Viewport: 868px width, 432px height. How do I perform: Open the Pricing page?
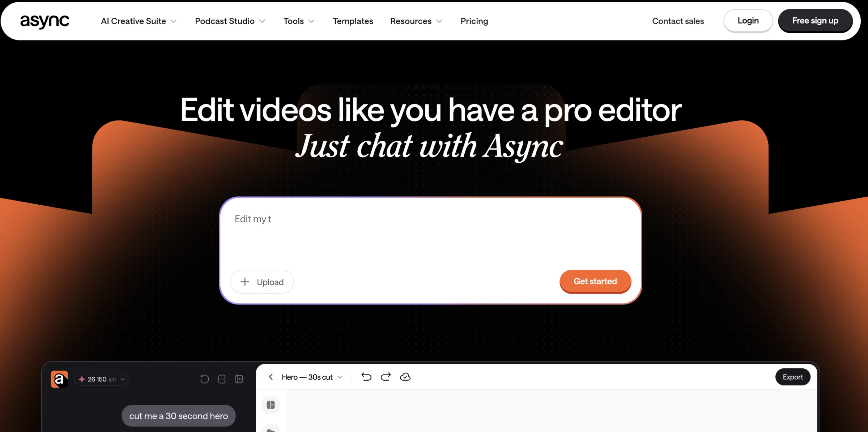tap(474, 21)
